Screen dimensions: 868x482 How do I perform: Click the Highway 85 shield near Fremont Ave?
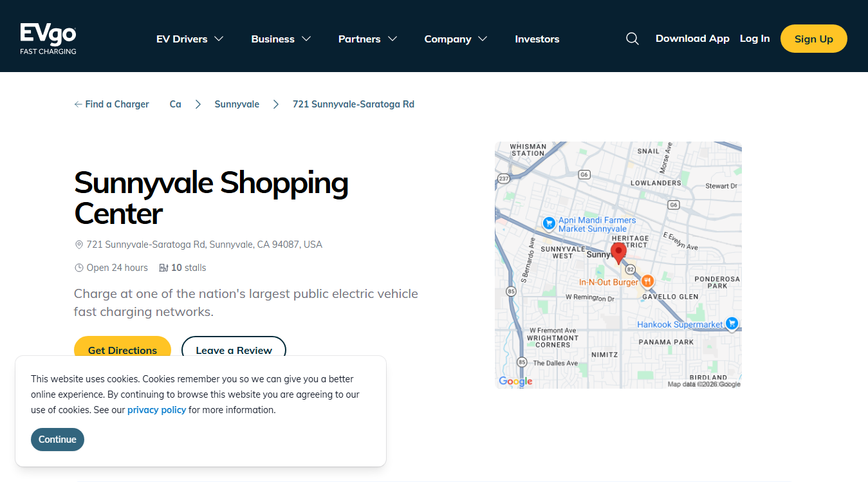[522, 362]
